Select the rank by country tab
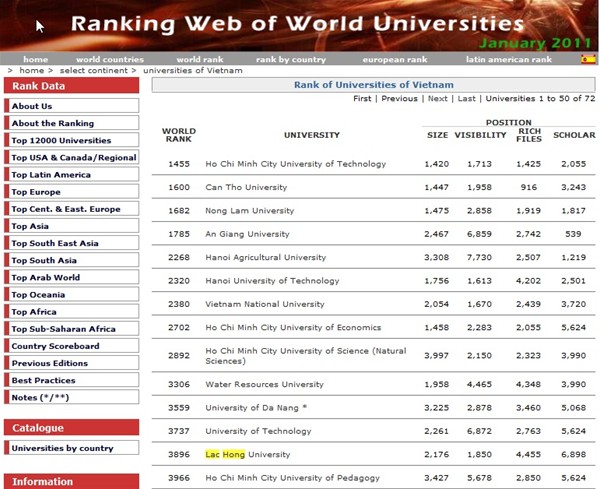The height and width of the screenshot is (489, 600). point(290,60)
